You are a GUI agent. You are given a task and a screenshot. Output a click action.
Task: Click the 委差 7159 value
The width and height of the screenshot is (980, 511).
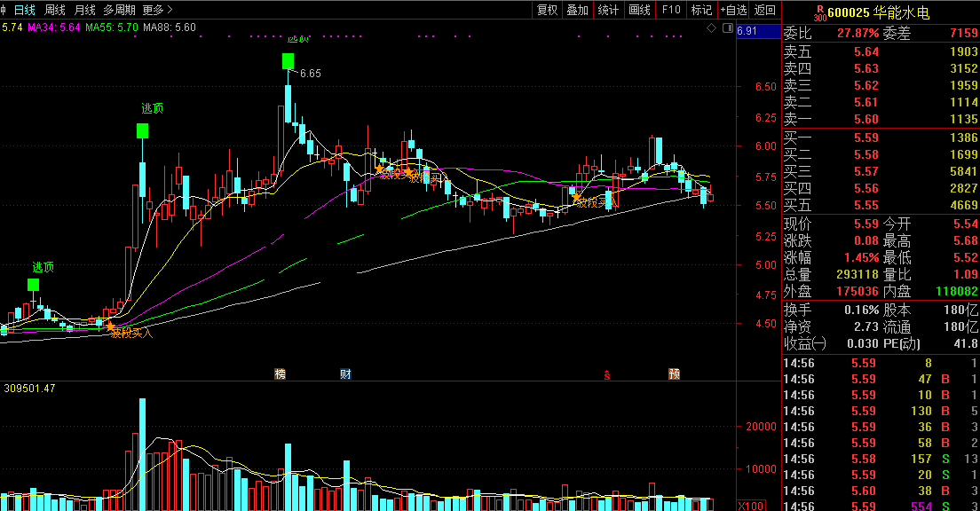coord(964,33)
